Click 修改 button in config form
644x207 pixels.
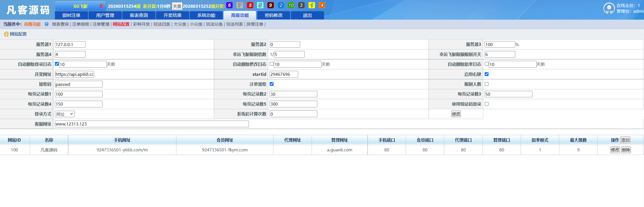[x=456, y=114]
